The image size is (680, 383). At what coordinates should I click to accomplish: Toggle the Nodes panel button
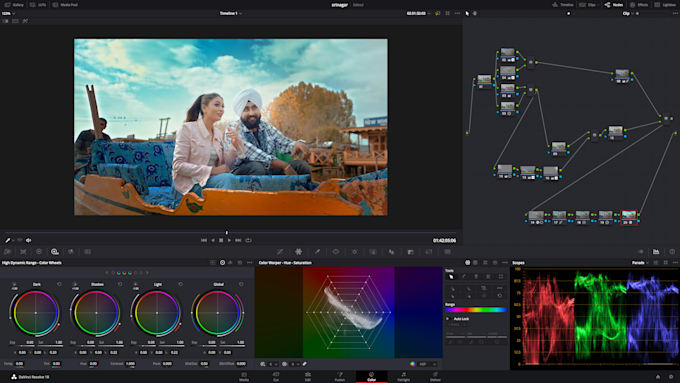(x=614, y=5)
